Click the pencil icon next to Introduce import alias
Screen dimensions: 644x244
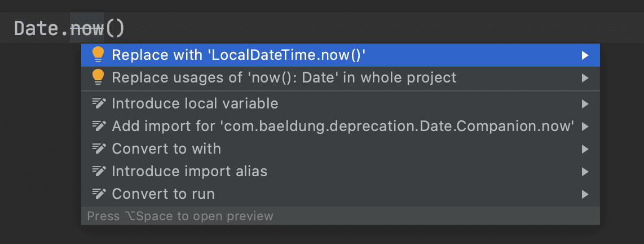pyautogui.click(x=99, y=171)
